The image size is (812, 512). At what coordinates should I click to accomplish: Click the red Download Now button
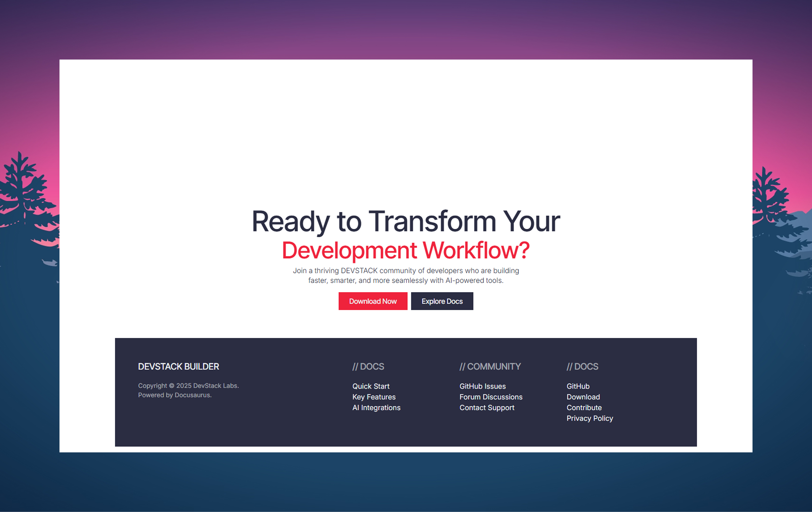373,301
